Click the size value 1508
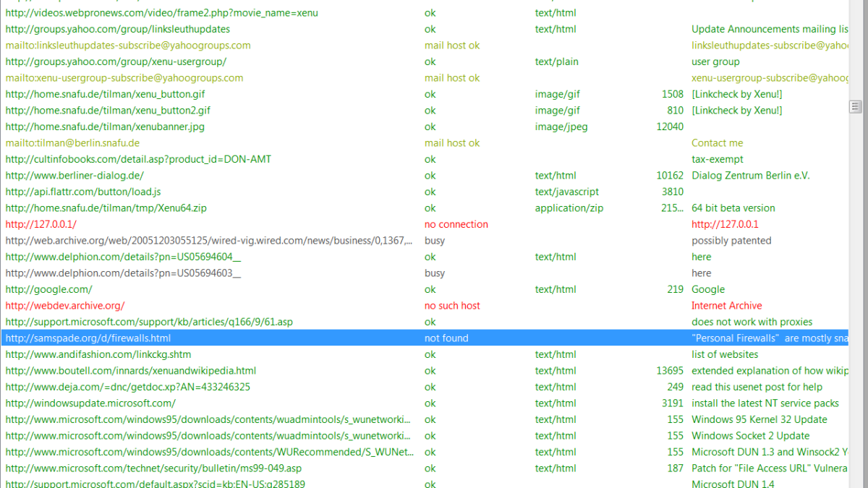This screenshot has width=868, height=488. point(673,94)
